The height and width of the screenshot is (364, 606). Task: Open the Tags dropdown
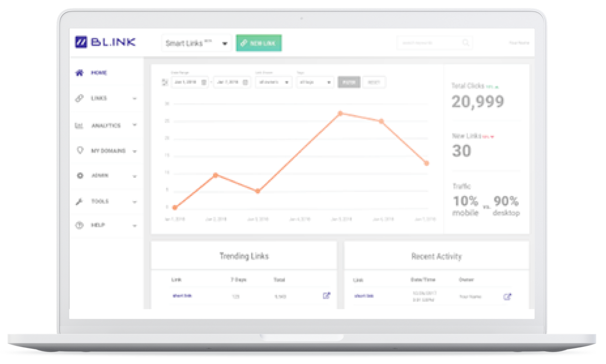(x=315, y=82)
